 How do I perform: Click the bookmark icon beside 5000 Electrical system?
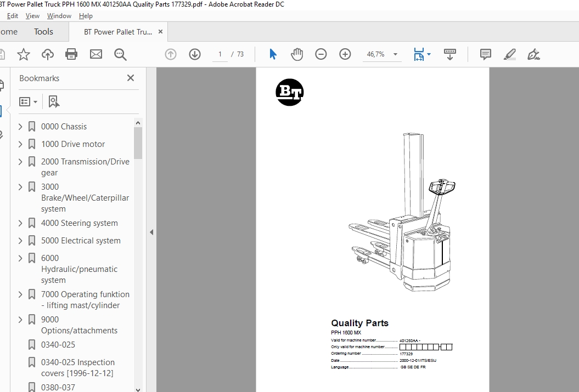32,241
